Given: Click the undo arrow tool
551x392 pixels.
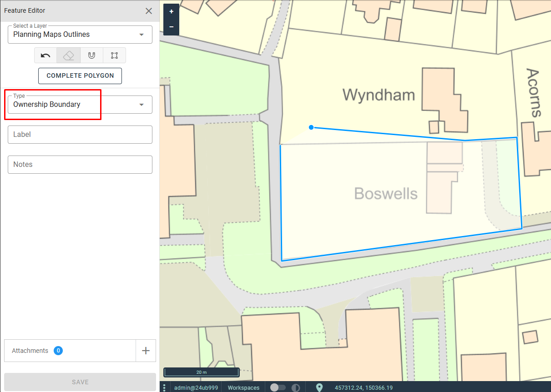Looking at the screenshot, I should [45, 55].
